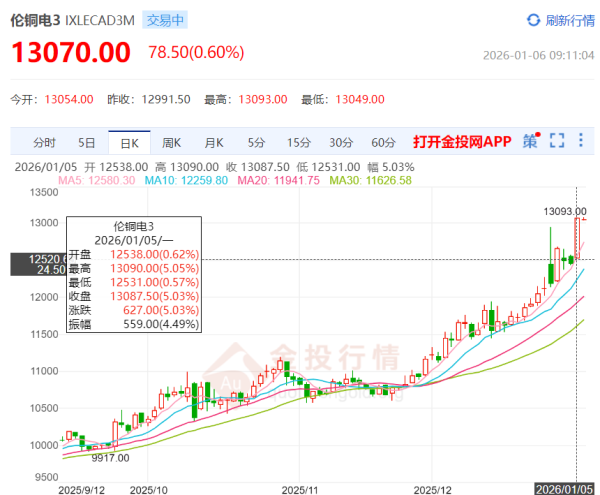Click the 2025/12 x-axis label
600x495 pixels.
click(x=432, y=490)
